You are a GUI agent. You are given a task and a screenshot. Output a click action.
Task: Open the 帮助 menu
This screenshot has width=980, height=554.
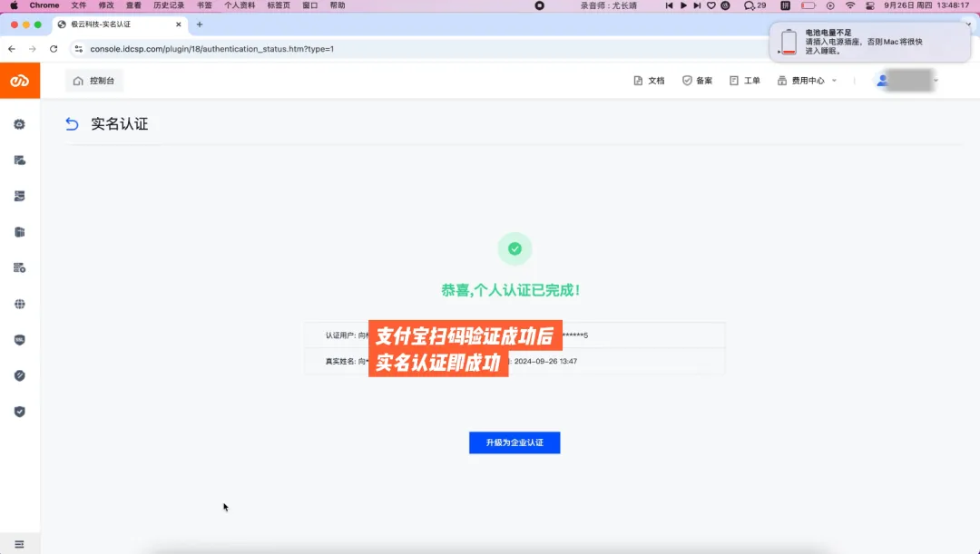click(338, 5)
